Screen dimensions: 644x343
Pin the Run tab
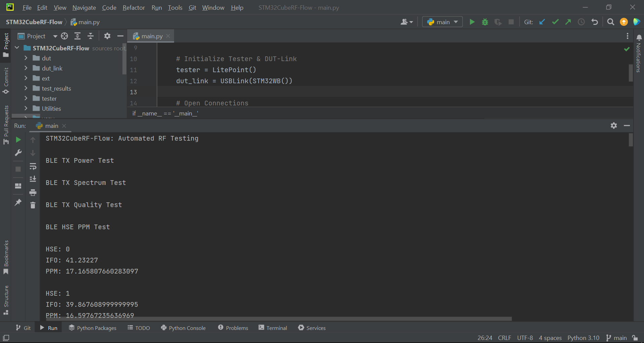18,202
